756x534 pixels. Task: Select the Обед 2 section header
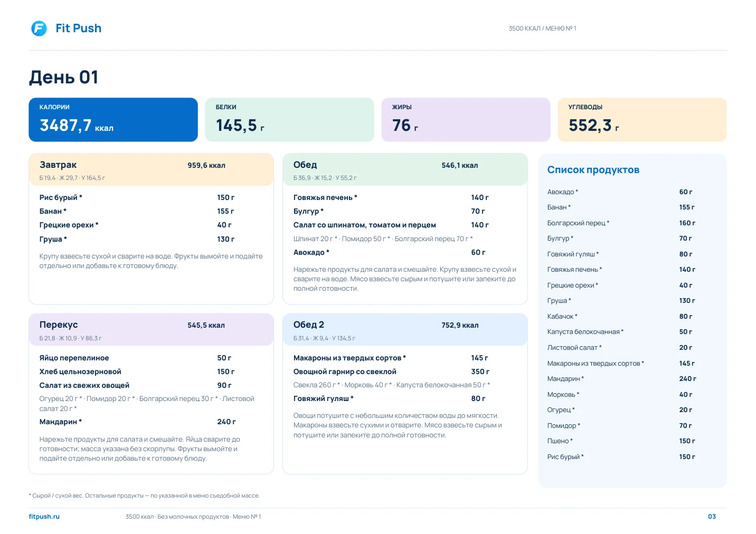405,329
